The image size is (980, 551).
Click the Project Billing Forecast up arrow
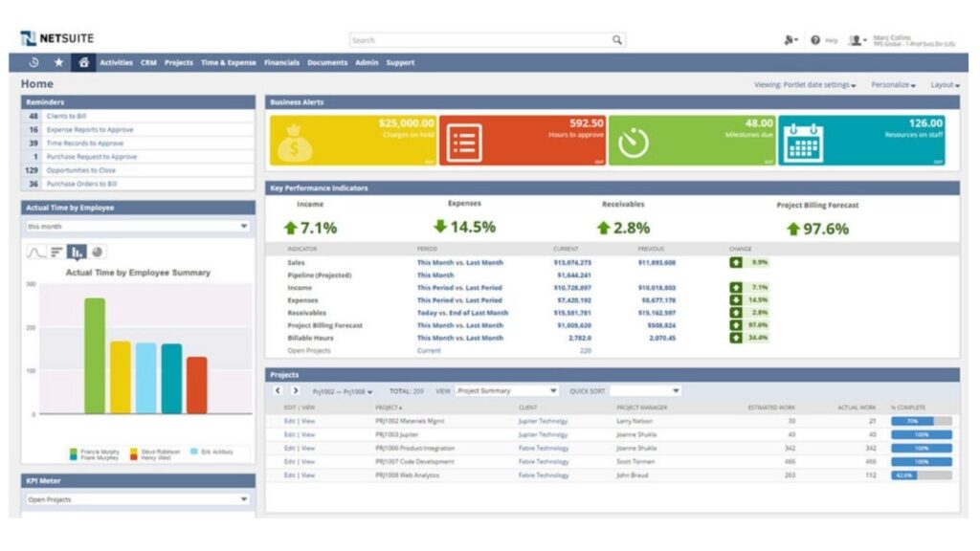point(793,230)
